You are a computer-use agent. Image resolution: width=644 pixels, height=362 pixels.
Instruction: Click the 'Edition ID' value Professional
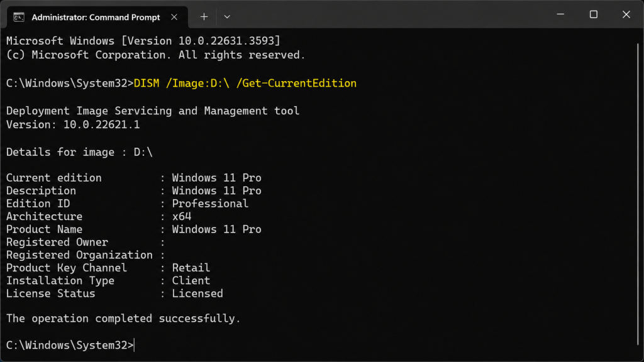click(210, 204)
